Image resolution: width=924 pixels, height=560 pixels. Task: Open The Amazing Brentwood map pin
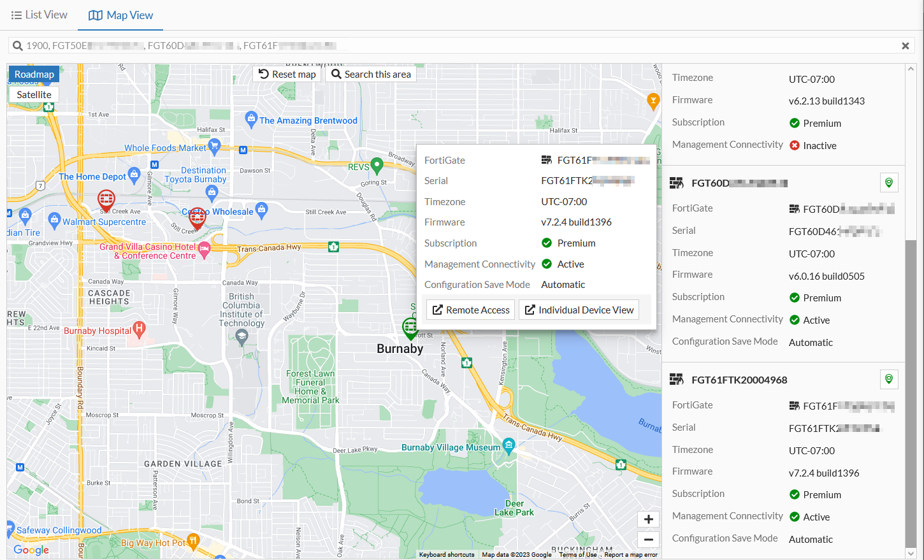tap(251, 119)
